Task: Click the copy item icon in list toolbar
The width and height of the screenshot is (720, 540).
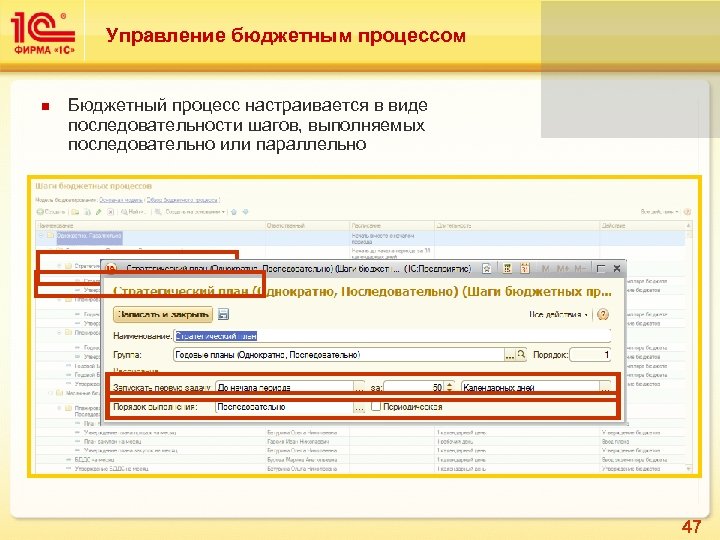Action: (x=87, y=212)
